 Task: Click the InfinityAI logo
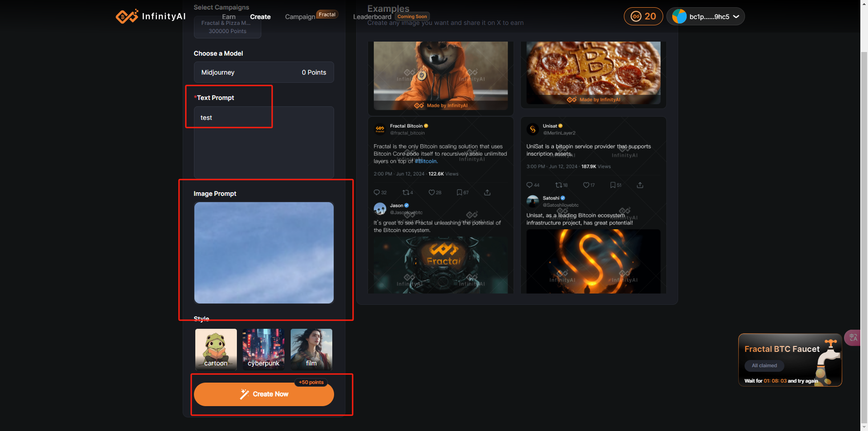[151, 16]
